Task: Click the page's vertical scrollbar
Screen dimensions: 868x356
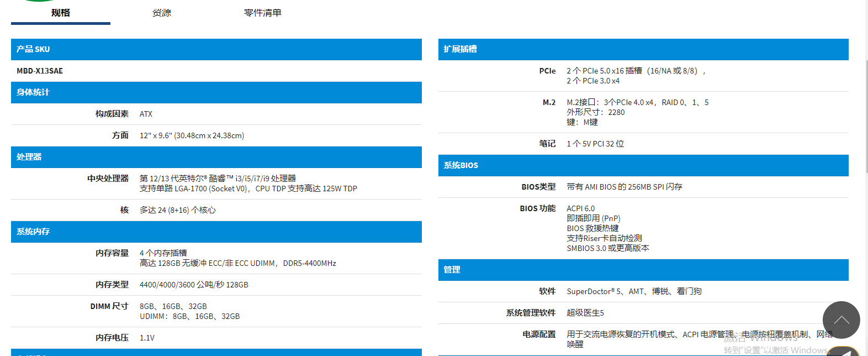Action: (866, 166)
